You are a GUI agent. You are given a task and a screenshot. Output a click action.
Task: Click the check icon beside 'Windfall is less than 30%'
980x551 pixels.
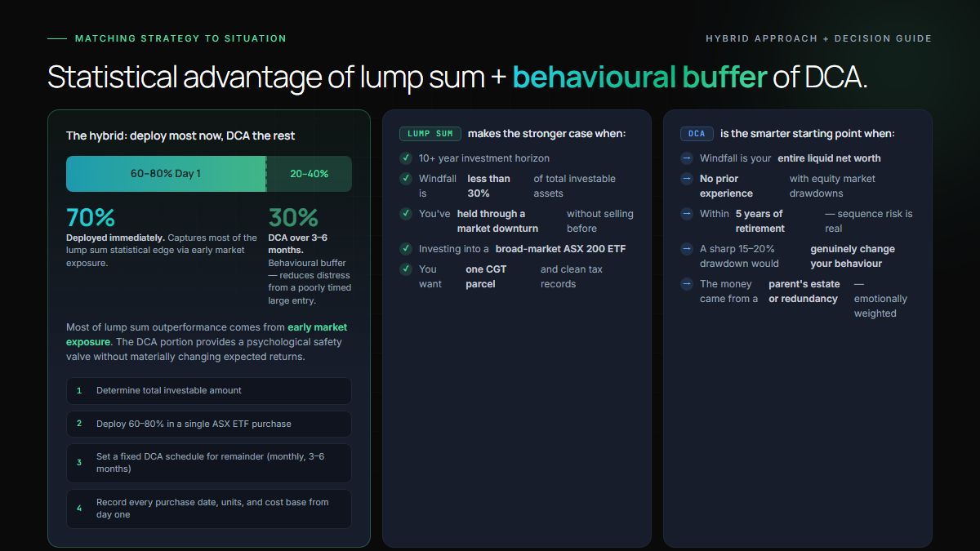tap(406, 179)
